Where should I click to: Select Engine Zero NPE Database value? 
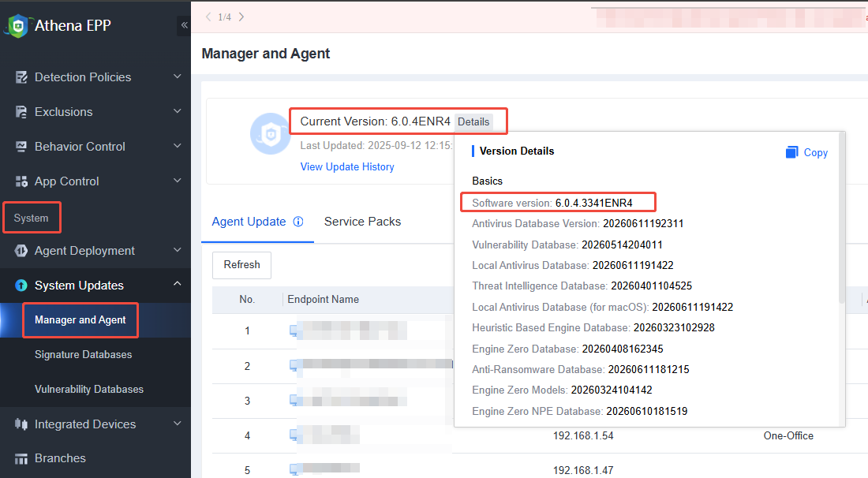click(x=647, y=411)
